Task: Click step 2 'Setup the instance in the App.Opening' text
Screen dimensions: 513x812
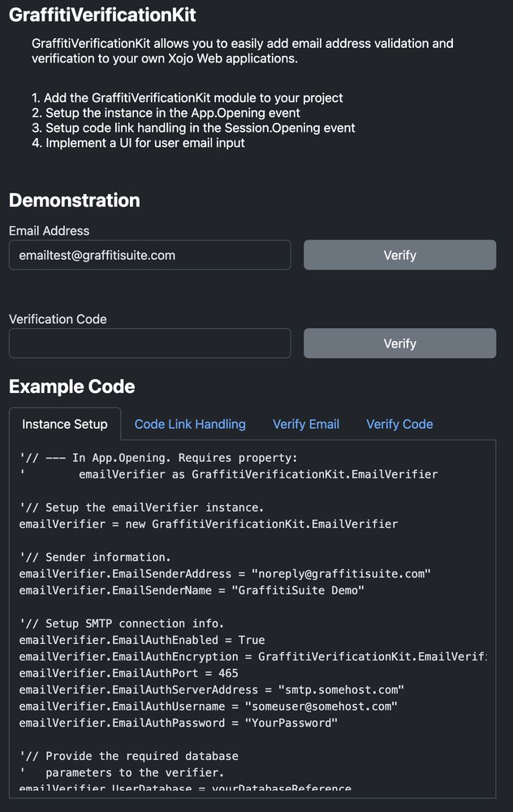Action: [x=166, y=113]
